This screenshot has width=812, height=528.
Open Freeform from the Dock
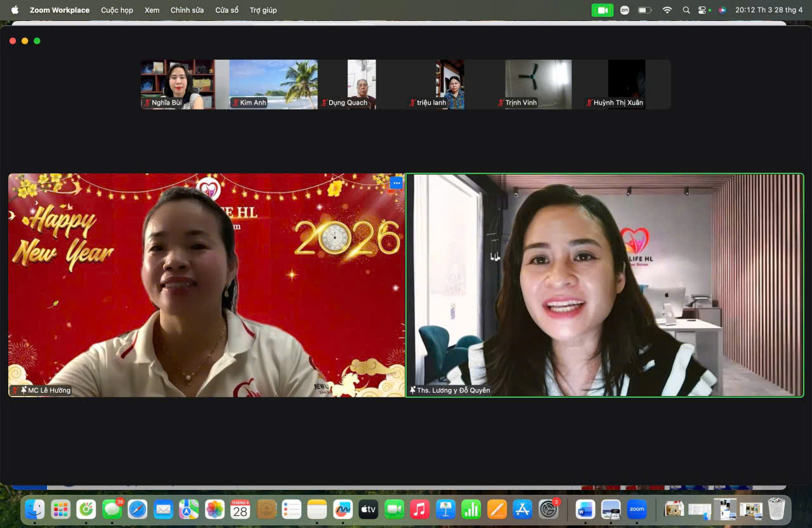tap(343, 509)
